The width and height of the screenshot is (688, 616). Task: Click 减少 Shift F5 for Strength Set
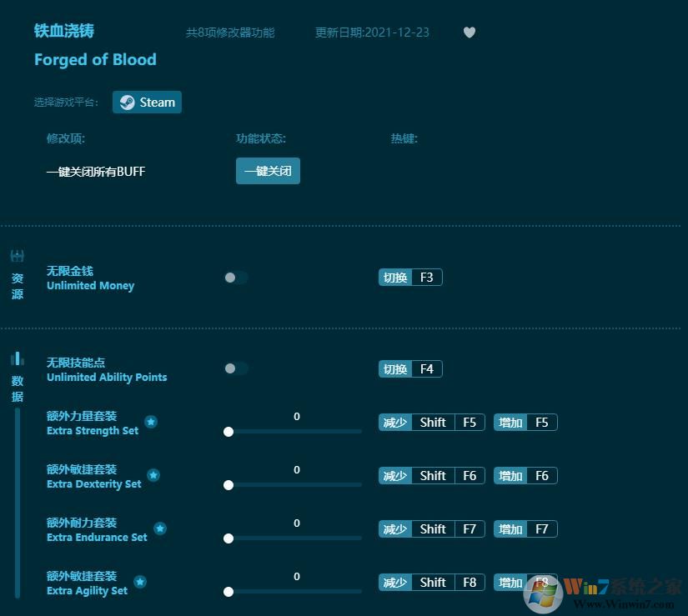point(432,423)
